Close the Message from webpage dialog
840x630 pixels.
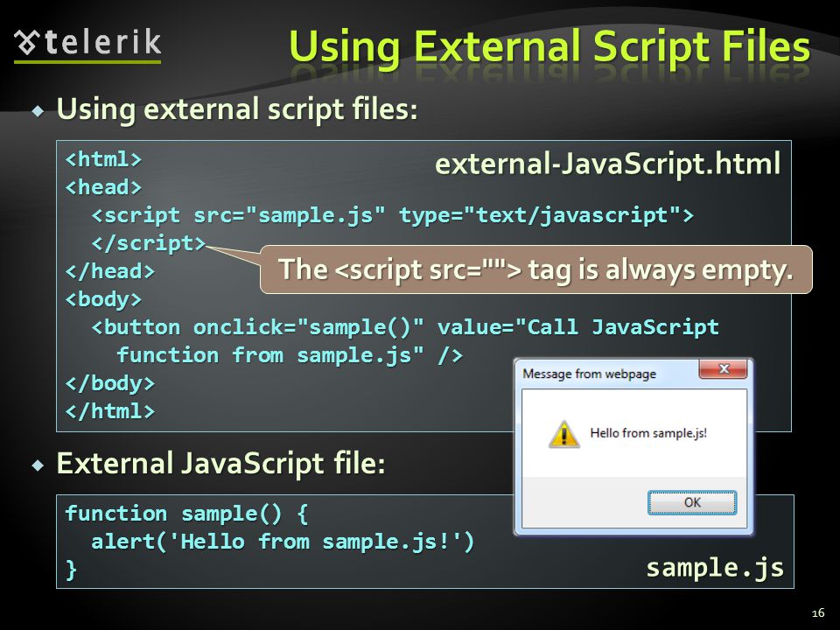click(724, 368)
